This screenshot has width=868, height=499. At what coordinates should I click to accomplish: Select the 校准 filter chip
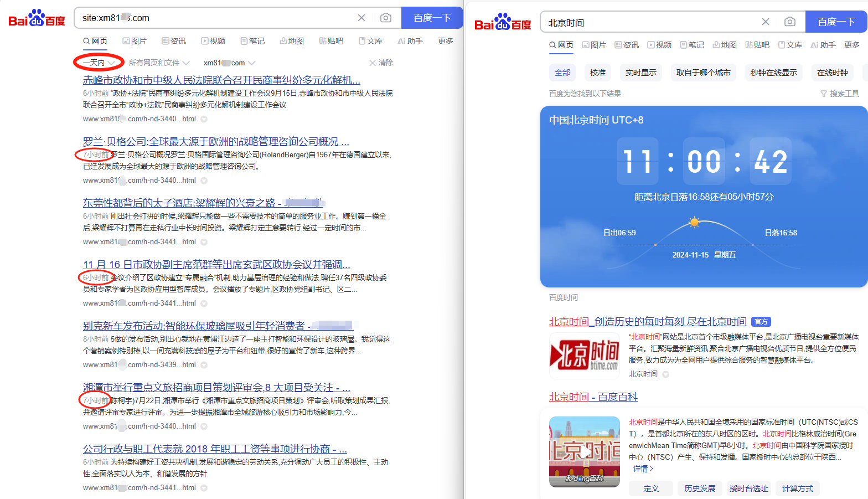coord(598,73)
